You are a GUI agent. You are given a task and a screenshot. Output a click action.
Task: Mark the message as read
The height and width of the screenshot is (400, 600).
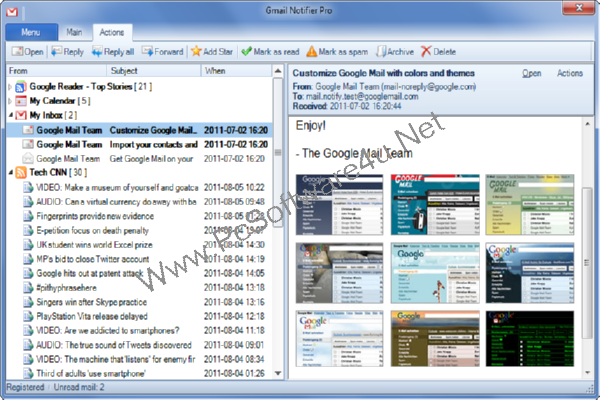(270, 52)
